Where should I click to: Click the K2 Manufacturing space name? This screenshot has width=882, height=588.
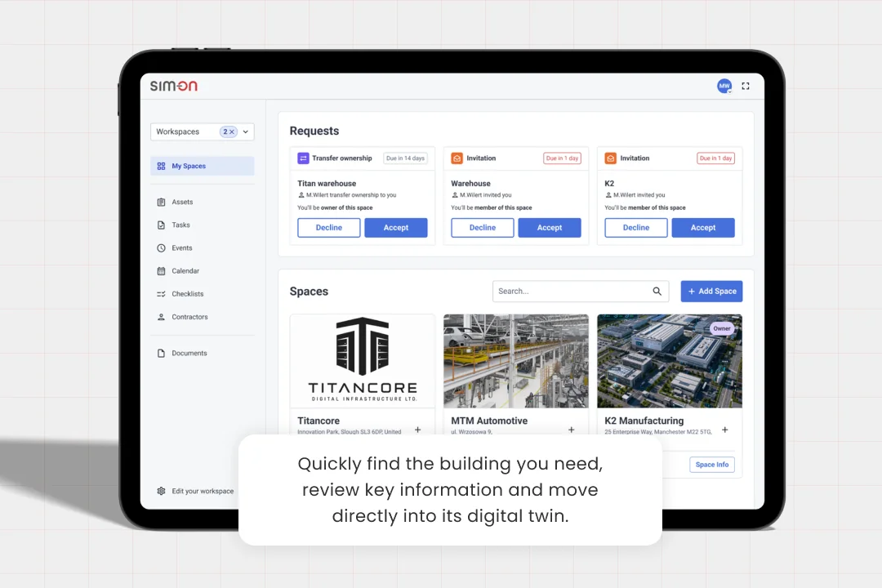pyautogui.click(x=644, y=421)
